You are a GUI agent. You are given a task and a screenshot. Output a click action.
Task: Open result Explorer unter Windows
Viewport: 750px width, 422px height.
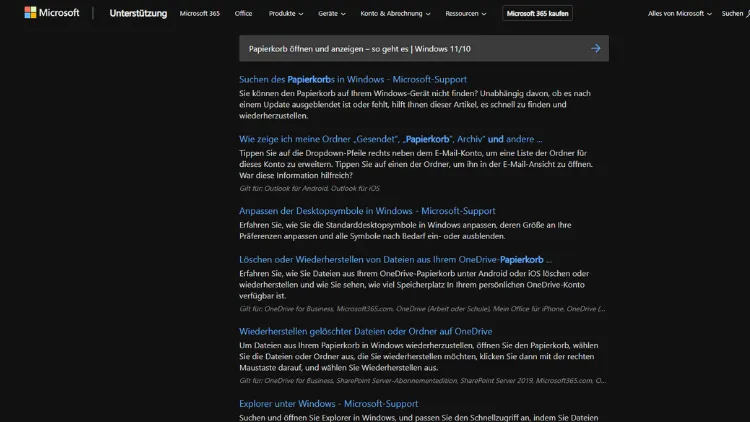coord(329,404)
